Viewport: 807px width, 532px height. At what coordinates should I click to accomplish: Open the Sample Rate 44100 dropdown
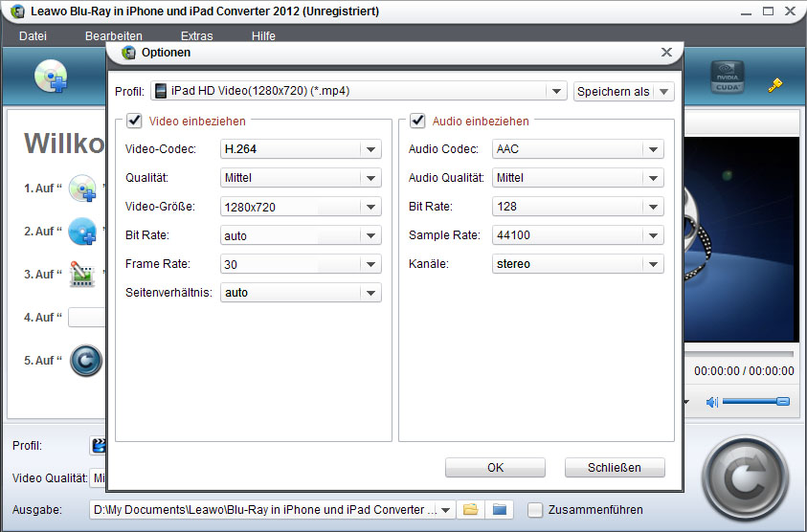[578, 235]
